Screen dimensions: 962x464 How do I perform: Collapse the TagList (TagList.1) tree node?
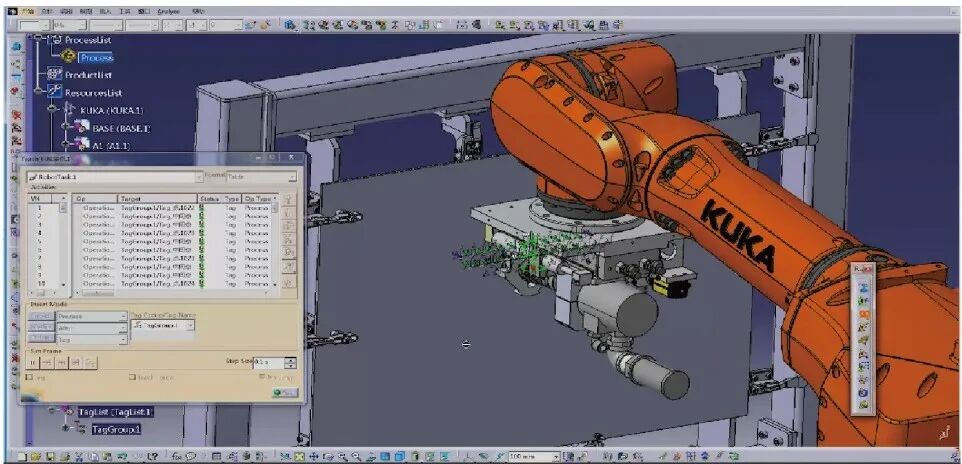pos(52,411)
